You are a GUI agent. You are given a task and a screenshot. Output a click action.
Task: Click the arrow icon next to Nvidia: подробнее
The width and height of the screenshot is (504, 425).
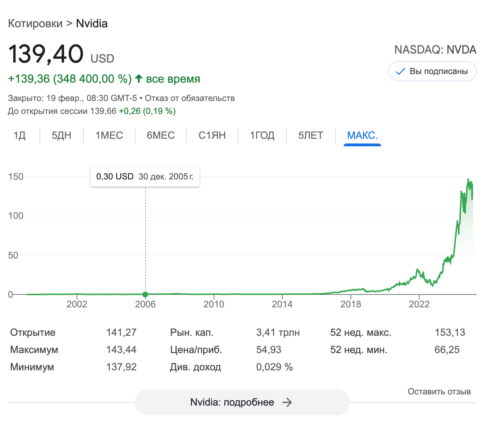287,402
